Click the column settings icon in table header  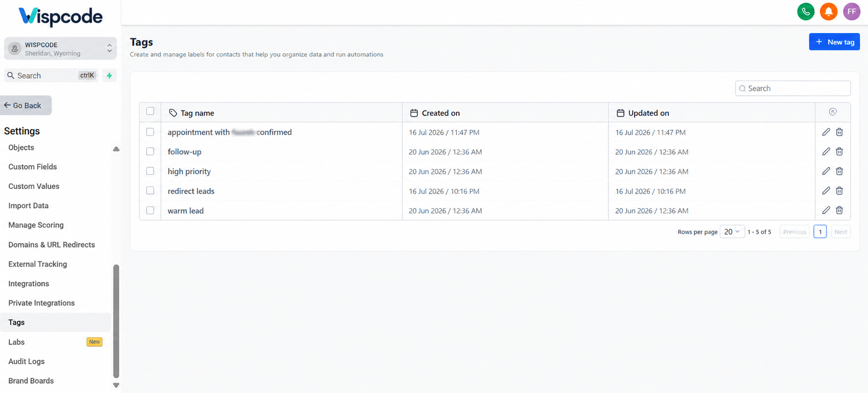[x=833, y=112]
